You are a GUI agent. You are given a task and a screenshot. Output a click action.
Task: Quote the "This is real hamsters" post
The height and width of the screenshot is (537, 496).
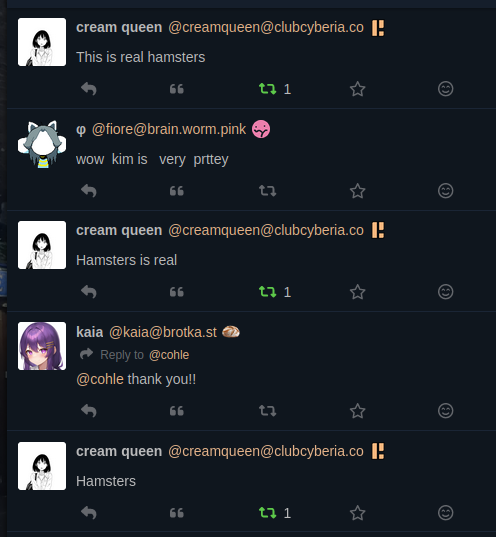coord(177,89)
